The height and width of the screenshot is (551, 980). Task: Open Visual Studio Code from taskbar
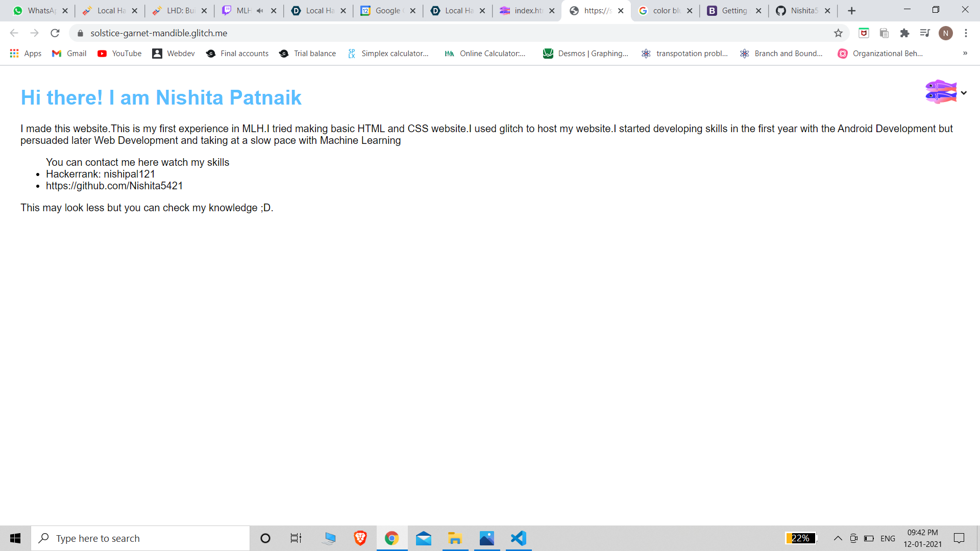[x=518, y=538]
